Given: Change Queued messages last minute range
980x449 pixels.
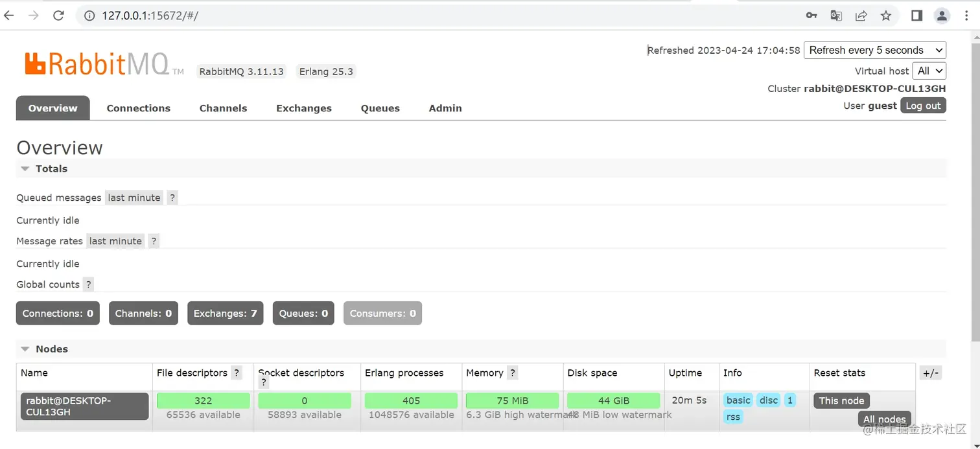Looking at the screenshot, I should [134, 198].
